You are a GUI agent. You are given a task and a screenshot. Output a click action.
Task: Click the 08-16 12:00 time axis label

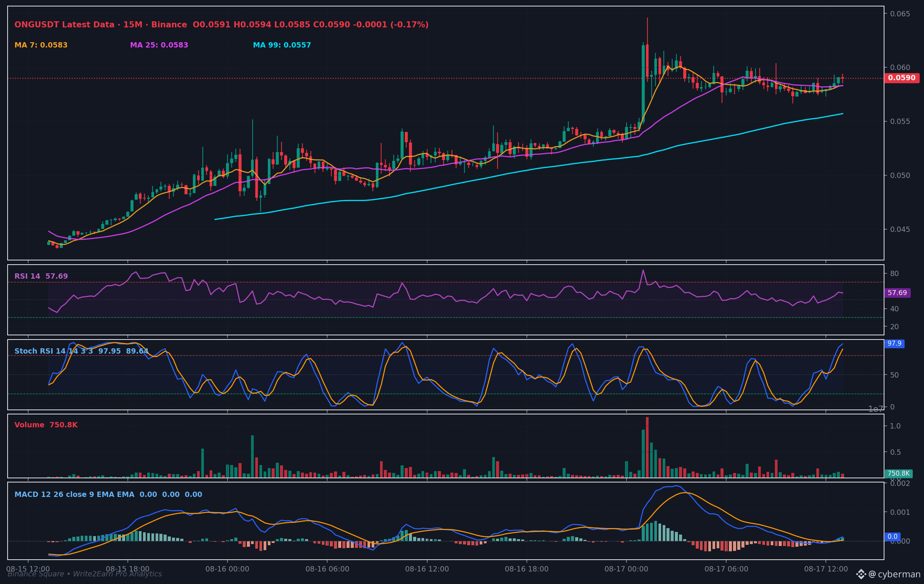coord(427,569)
